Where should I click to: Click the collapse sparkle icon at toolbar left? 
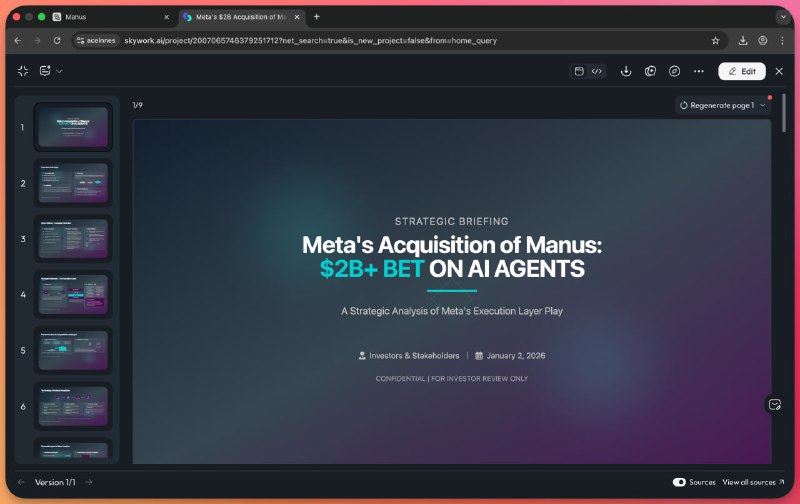(23, 71)
